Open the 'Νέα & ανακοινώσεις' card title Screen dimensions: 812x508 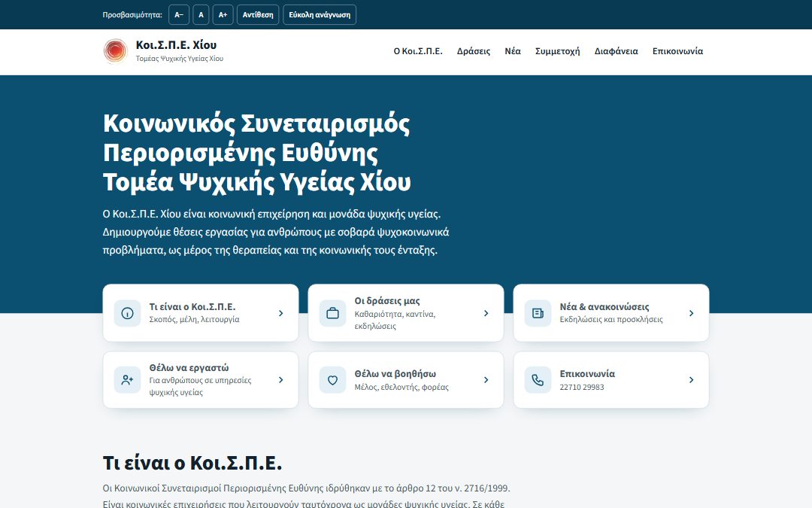coord(604,307)
